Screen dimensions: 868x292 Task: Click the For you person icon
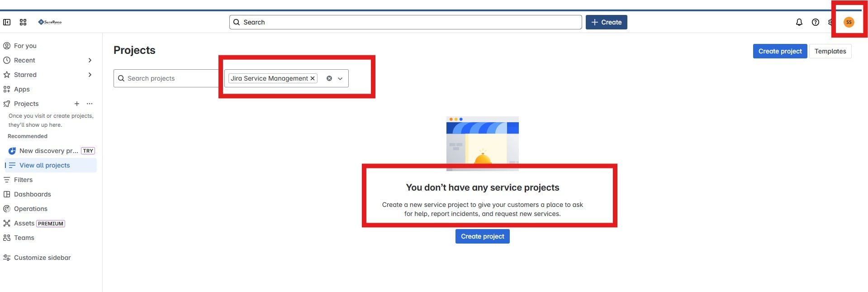pyautogui.click(x=7, y=46)
